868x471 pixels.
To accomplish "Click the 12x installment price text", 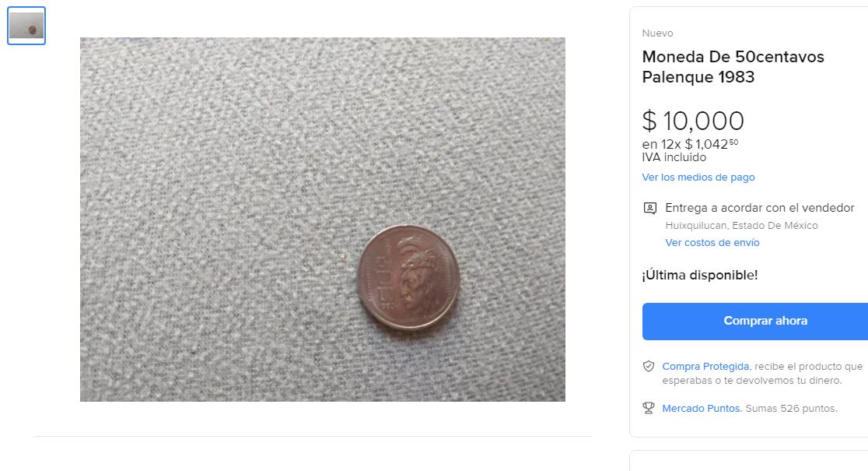I will [690, 144].
